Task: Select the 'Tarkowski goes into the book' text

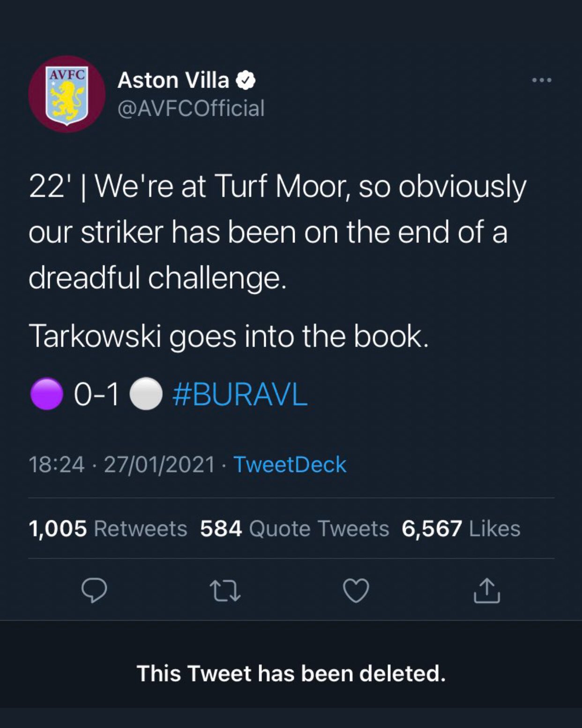Action: [229, 337]
